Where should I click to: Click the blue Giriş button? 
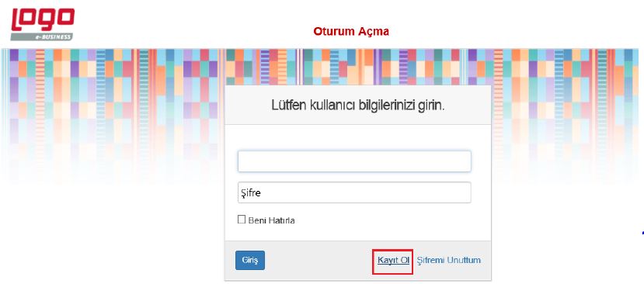(250, 260)
